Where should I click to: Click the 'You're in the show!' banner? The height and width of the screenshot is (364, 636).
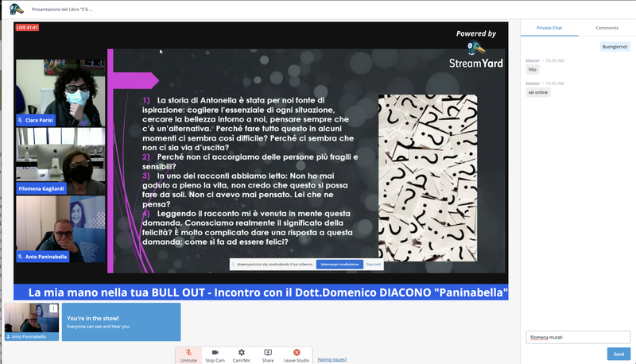[122, 322]
